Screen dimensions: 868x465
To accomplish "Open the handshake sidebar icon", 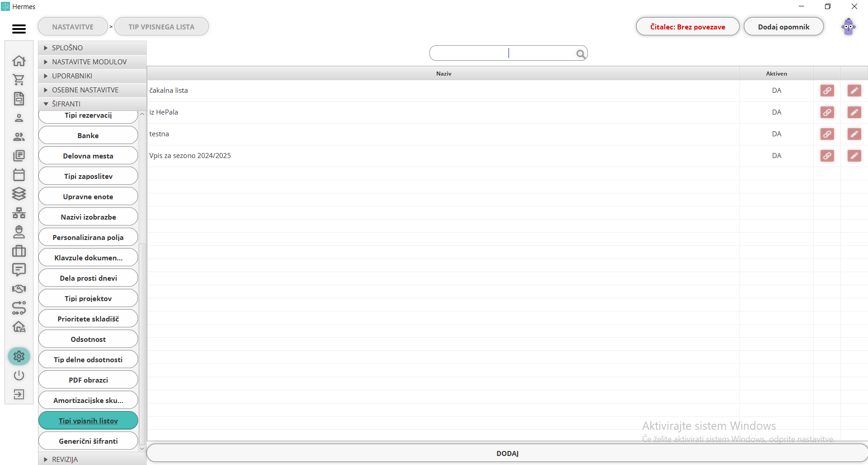I will tap(19, 289).
